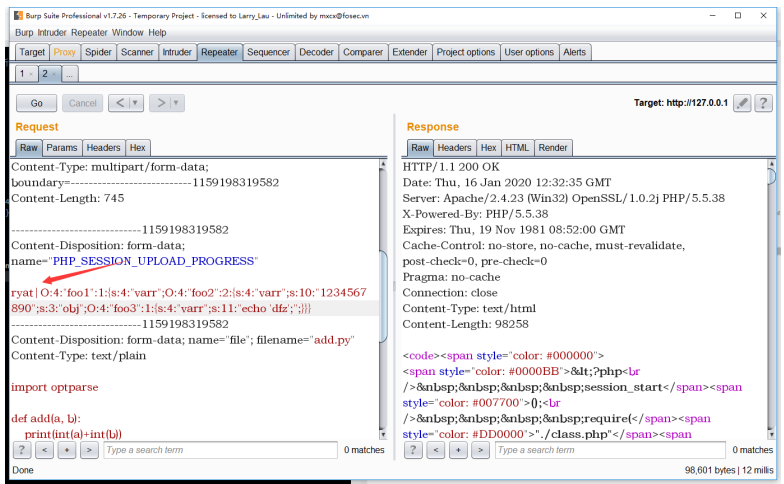Select the Request Headers tab
Viewport: 784px width, 484px height.
(104, 148)
